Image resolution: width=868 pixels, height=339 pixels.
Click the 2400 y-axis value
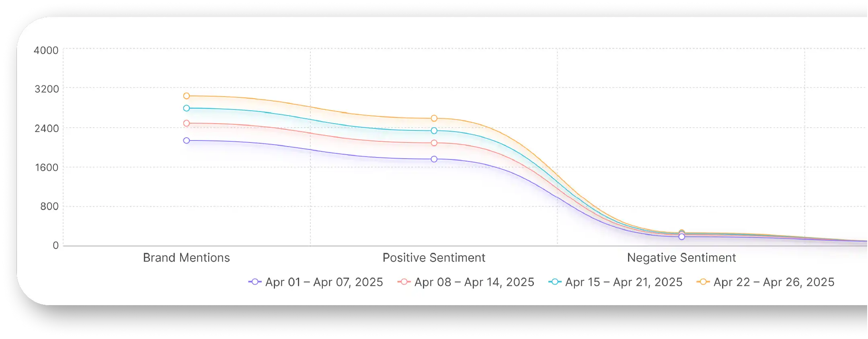(x=47, y=128)
